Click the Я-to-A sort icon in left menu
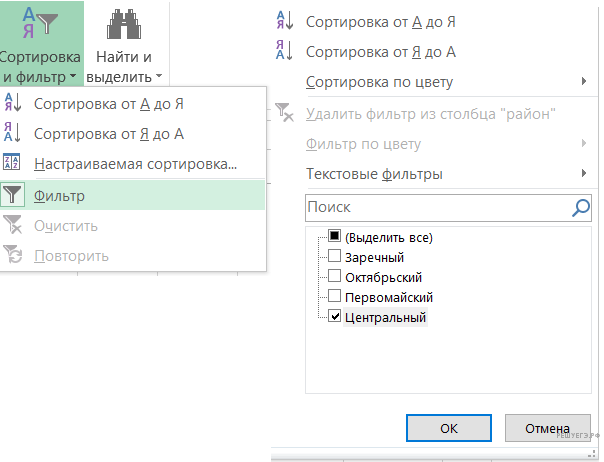The width and height of the screenshot is (604, 462). 13,133
